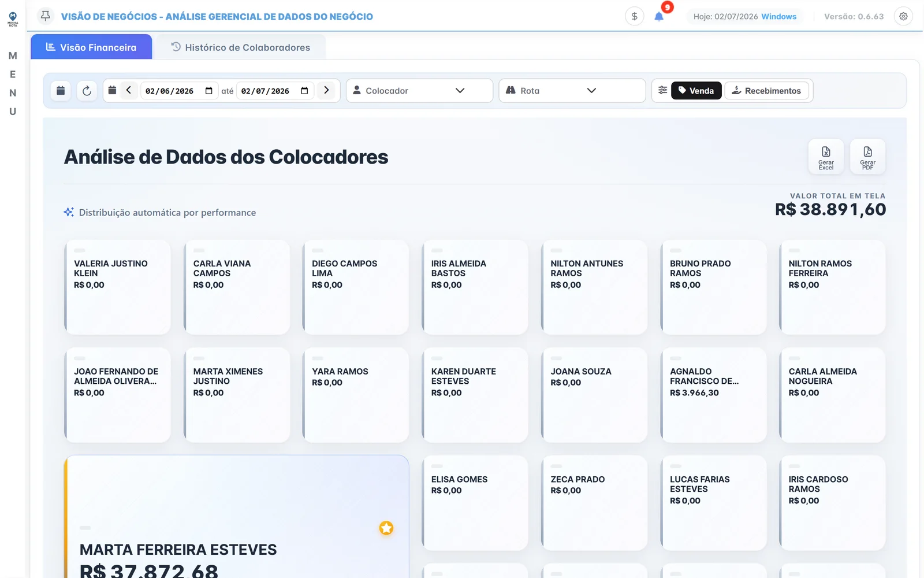The width and height of the screenshot is (924, 578).
Task: Click the Windows link in the header
Action: 778,16
